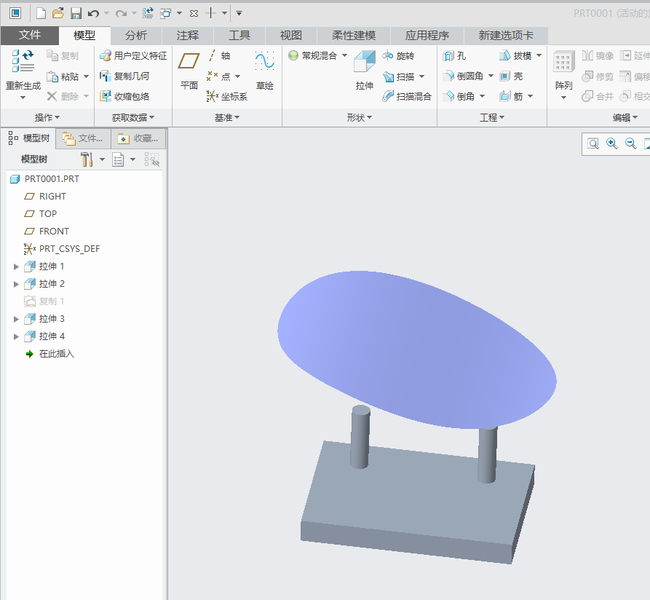Image resolution: width=650 pixels, height=600 pixels.
Task: Click the New file icon
Action: 41,13
